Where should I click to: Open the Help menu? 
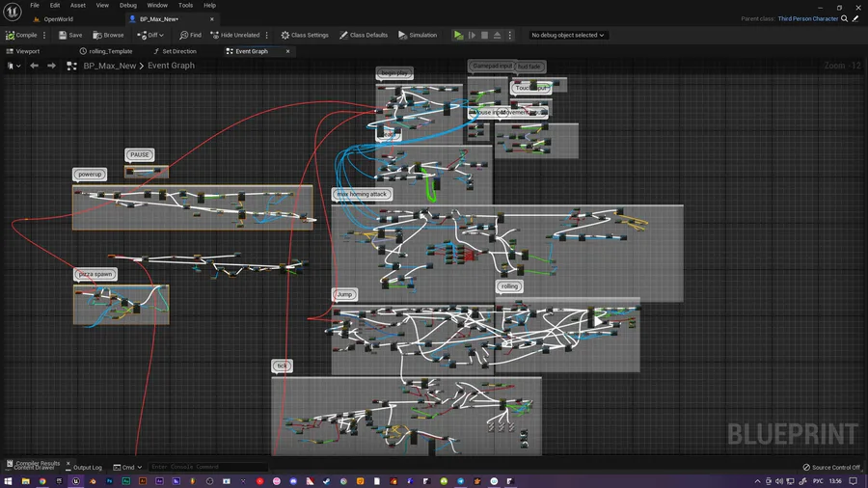pyautogui.click(x=209, y=5)
